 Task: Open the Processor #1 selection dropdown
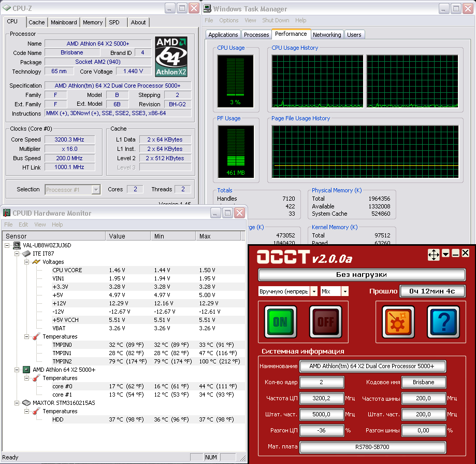click(96, 190)
